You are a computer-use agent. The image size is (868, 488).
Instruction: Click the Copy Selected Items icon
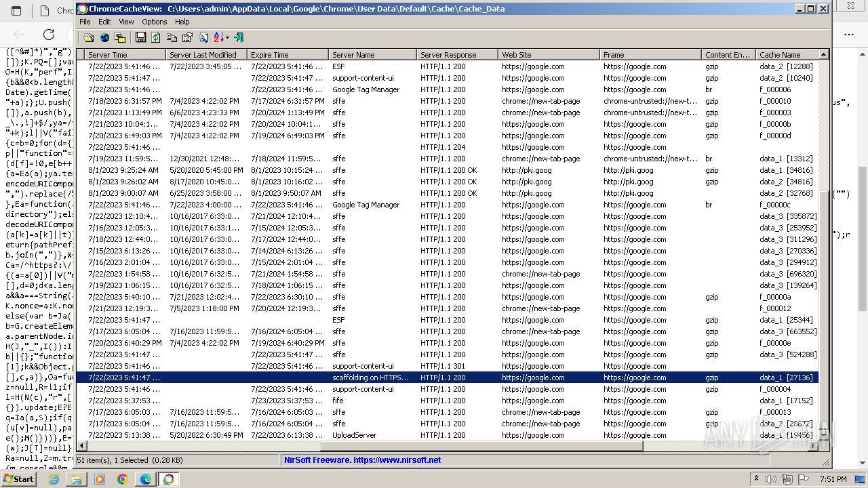pyautogui.click(x=172, y=37)
